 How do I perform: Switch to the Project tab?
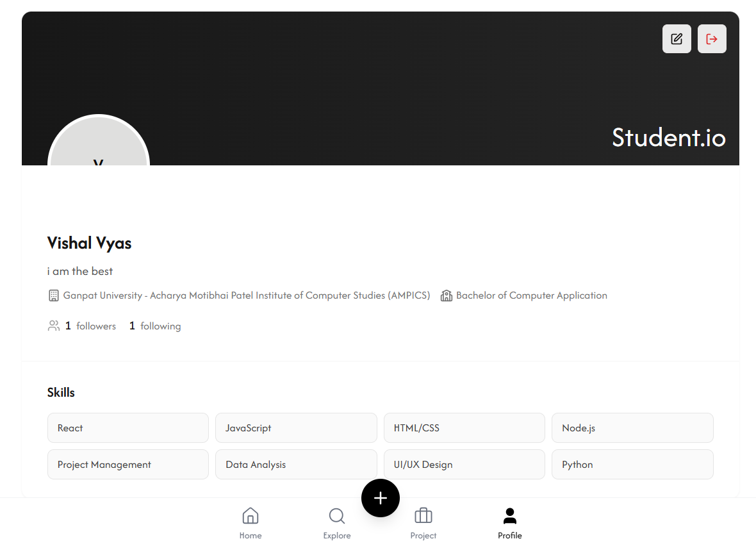pos(423,522)
